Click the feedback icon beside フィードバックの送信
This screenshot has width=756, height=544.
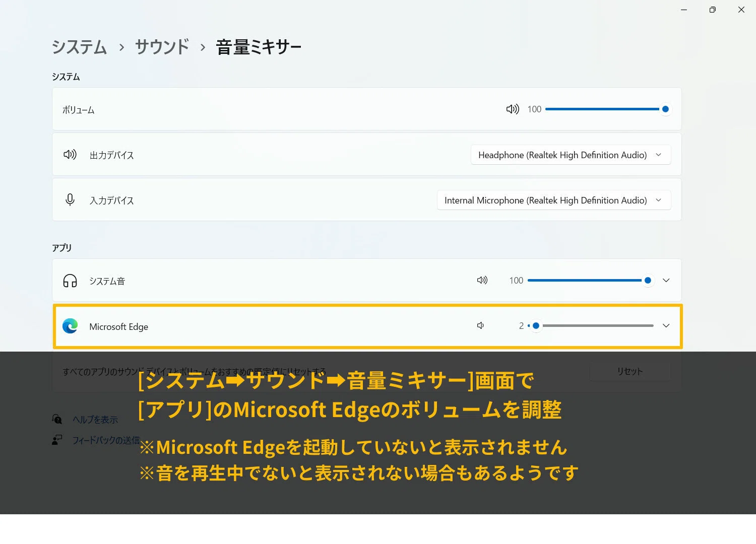pyautogui.click(x=57, y=440)
